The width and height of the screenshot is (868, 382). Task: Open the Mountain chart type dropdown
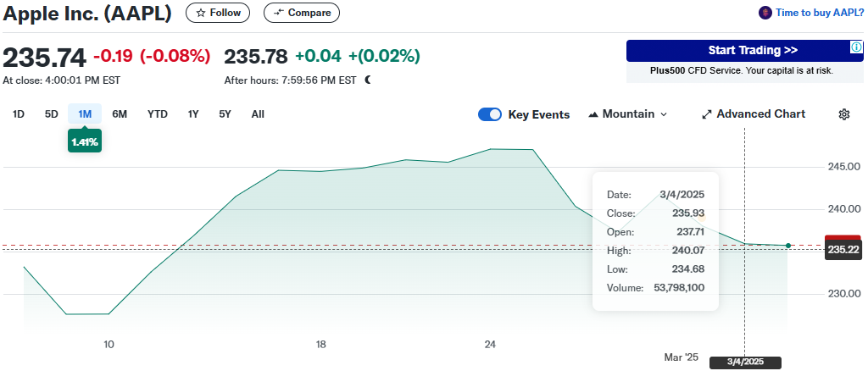click(628, 114)
